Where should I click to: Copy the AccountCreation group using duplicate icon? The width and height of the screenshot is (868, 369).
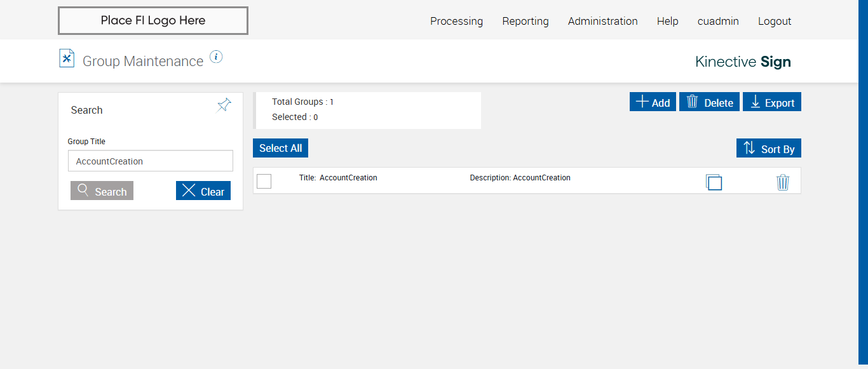pos(714,182)
